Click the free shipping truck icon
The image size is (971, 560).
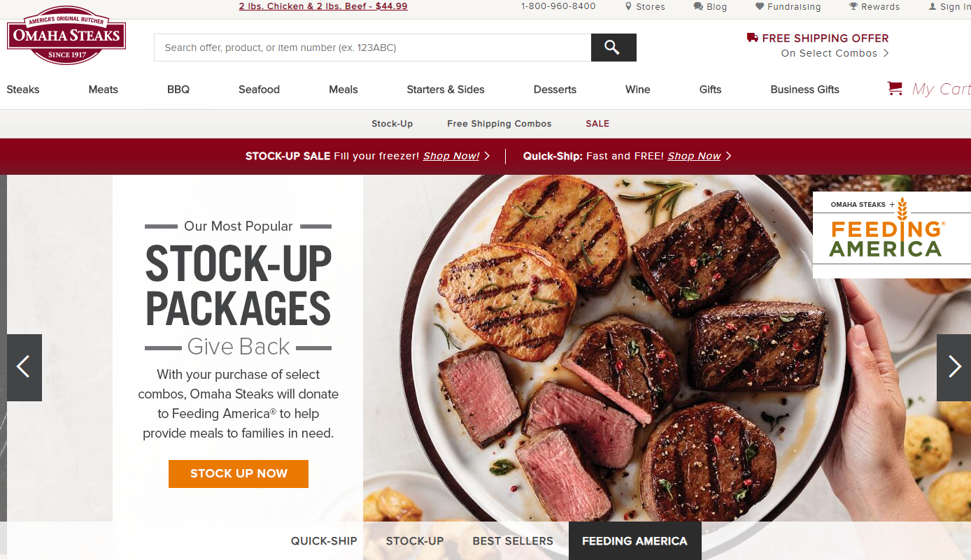[753, 38]
